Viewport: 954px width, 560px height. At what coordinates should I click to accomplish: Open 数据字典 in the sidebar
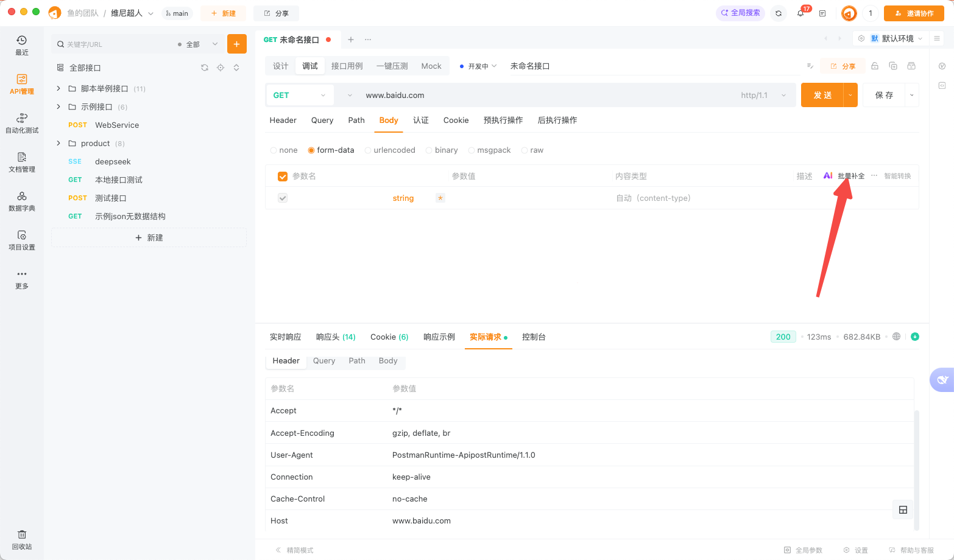tap(22, 201)
